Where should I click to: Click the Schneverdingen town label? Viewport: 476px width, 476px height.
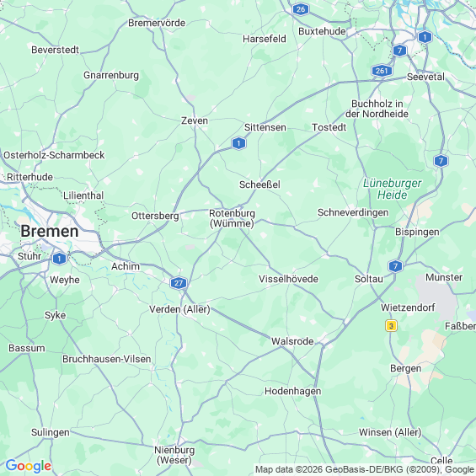tap(353, 212)
